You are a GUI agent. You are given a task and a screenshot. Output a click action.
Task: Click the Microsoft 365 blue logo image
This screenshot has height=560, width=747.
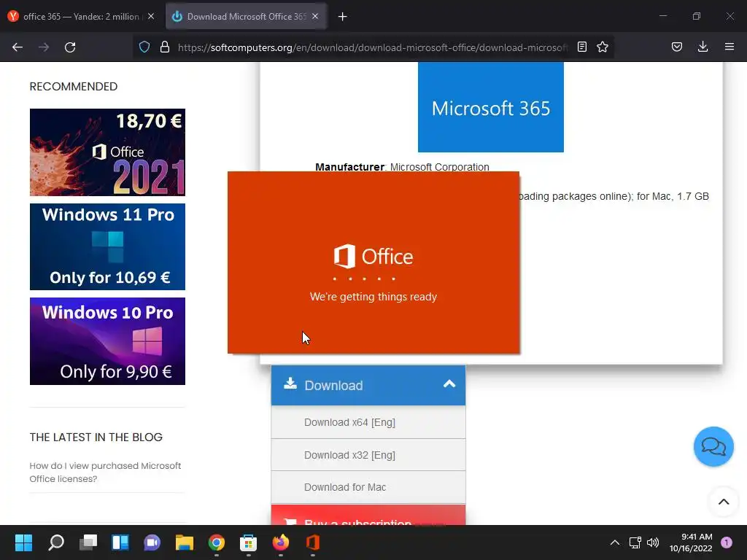(491, 107)
